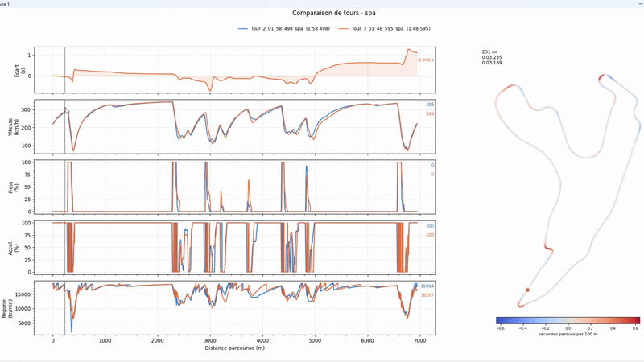
Task: Click x-axis tick label '5000'
Action: coord(315,340)
